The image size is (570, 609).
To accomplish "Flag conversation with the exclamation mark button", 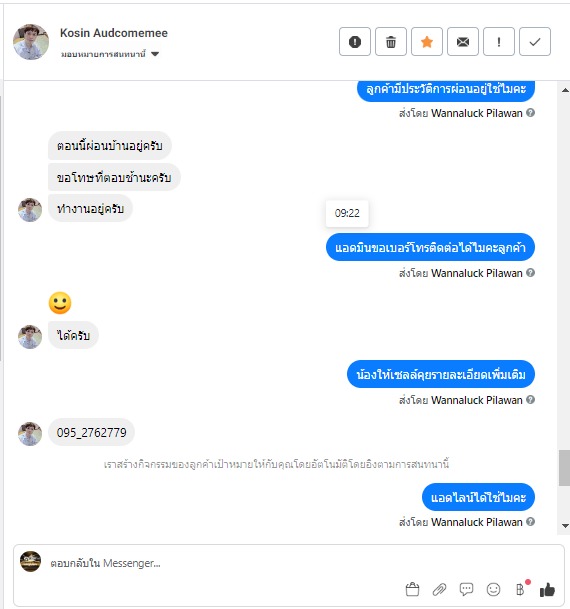I will [499, 42].
